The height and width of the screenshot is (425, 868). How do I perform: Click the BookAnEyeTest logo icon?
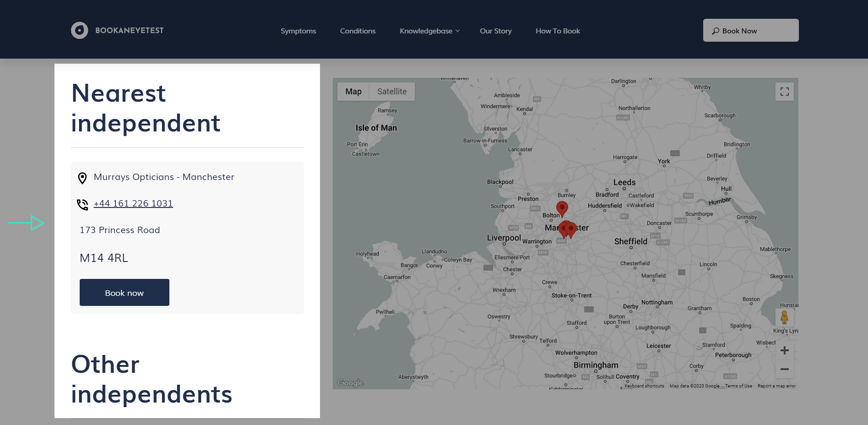(79, 31)
